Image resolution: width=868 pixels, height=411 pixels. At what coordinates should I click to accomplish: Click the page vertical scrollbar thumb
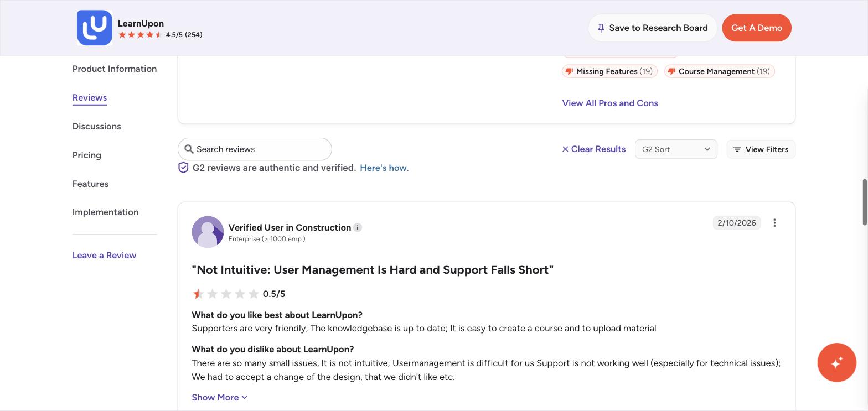coord(865,202)
